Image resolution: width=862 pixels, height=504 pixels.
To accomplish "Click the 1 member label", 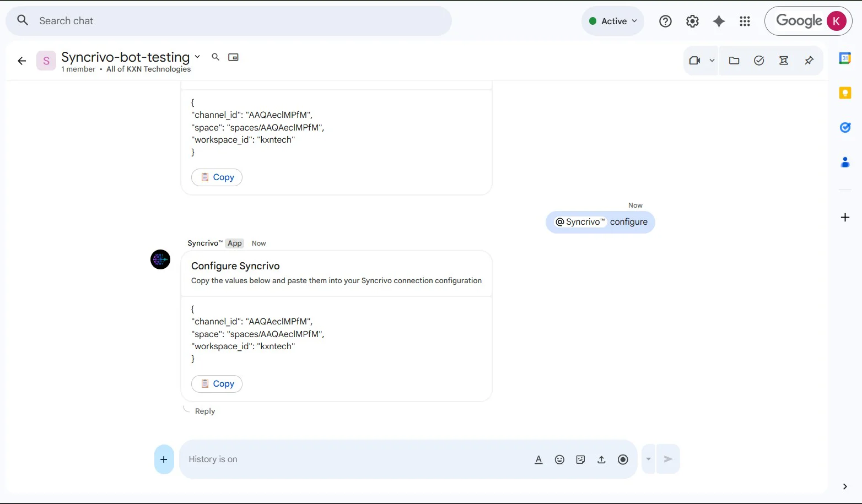I will point(78,69).
